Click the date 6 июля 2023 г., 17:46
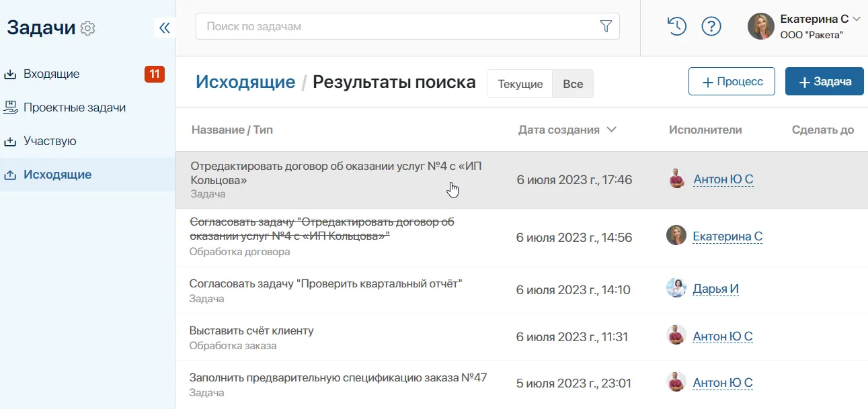This screenshot has width=868, height=409. 575,179
